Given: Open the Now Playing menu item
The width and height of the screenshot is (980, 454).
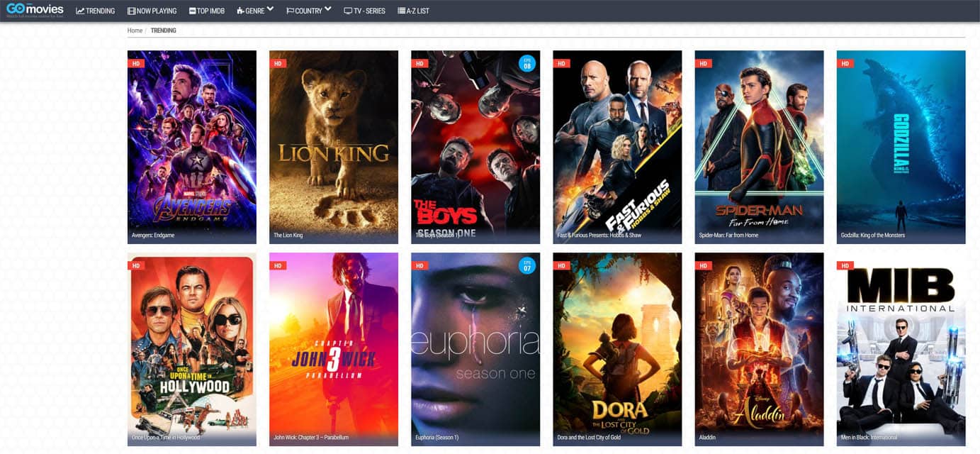Looking at the screenshot, I should (x=152, y=11).
